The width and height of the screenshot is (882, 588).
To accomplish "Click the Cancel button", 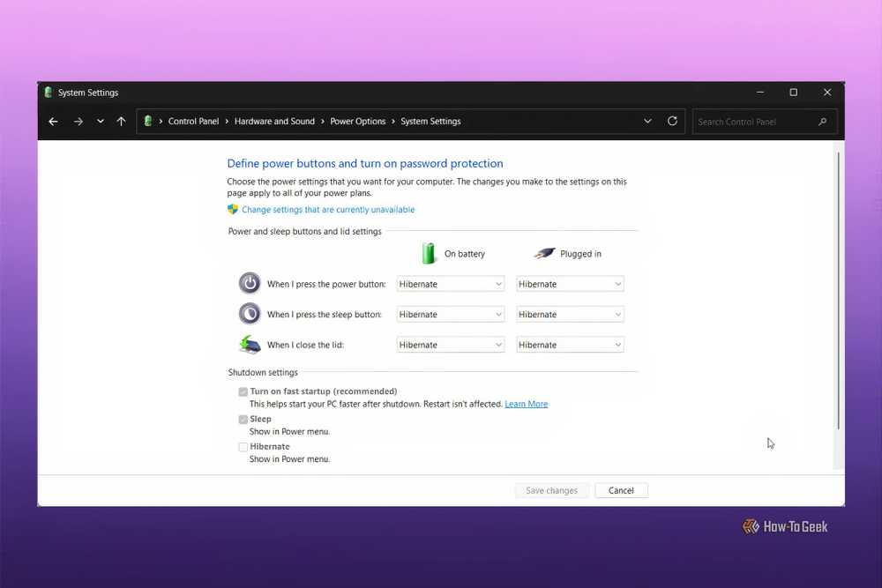I will coord(621,490).
